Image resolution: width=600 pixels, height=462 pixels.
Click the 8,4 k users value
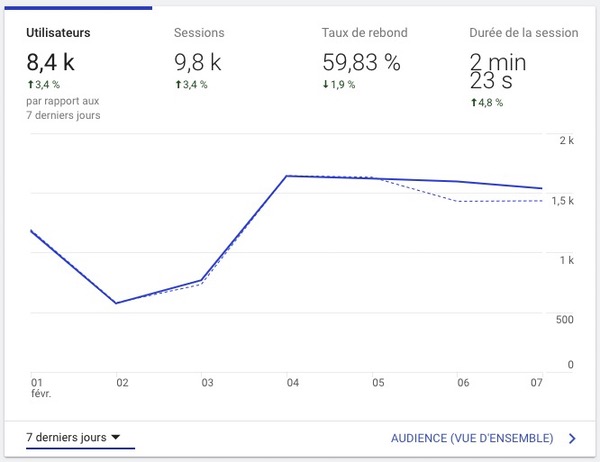(50, 62)
